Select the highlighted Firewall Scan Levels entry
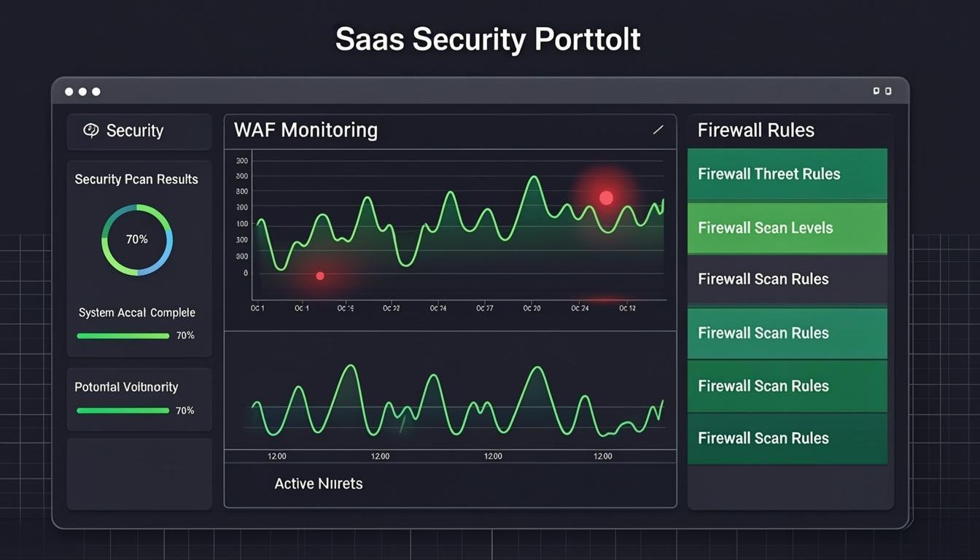Image resolution: width=980 pixels, height=560 pixels. click(x=787, y=227)
